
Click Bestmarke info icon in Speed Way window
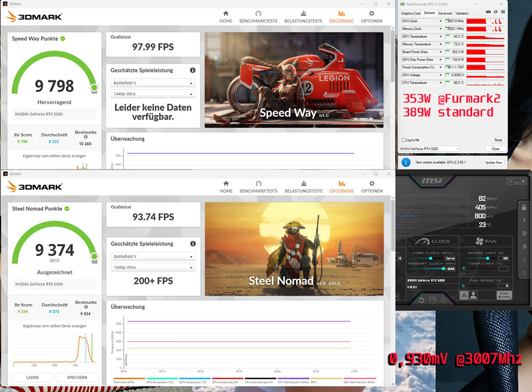[86, 137]
